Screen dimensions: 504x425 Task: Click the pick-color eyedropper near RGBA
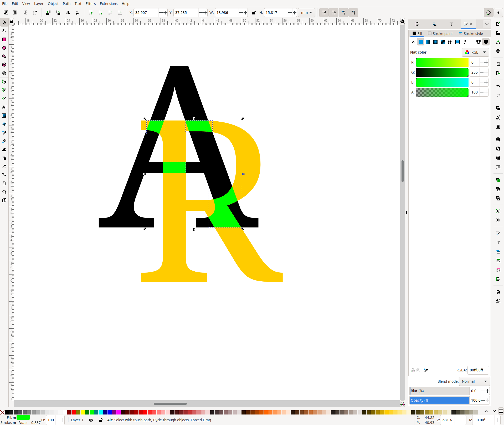pyautogui.click(x=426, y=370)
